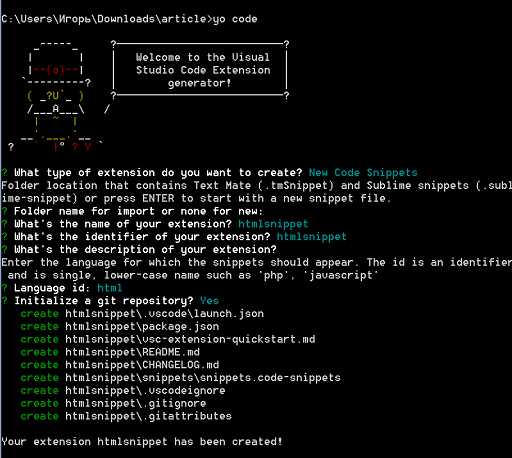The width and height of the screenshot is (512, 458).
Task: Click the question mark before description prompt
Action: (x=4, y=250)
